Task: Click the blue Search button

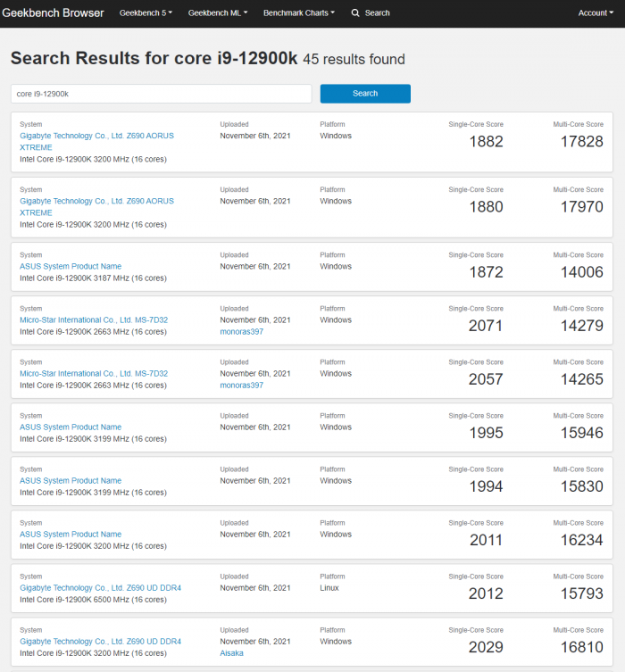Action: point(365,94)
